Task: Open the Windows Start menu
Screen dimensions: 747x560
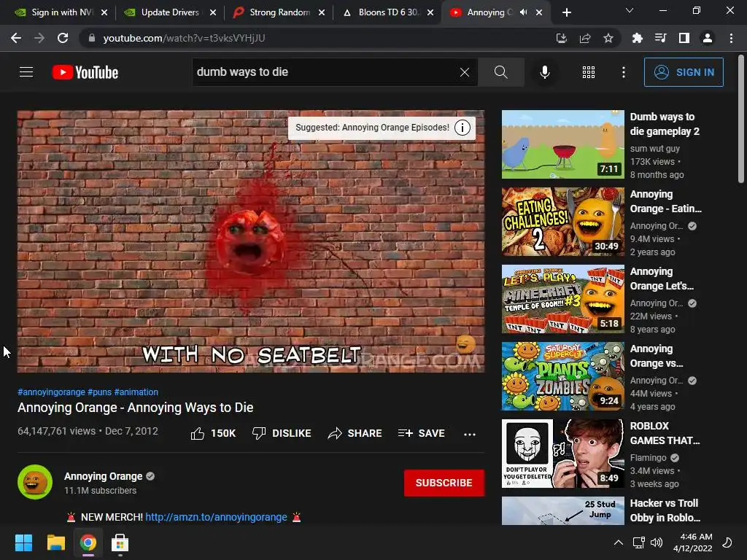Action: click(x=23, y=542)
